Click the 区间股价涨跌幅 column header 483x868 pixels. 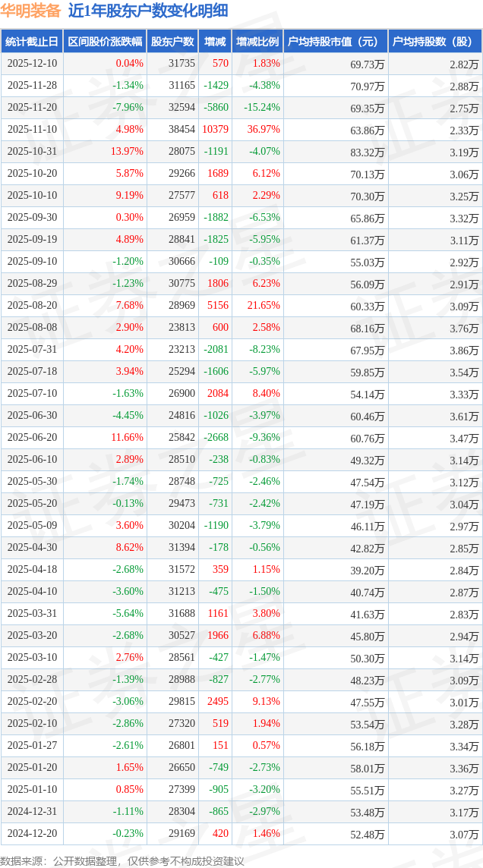tap(104, 42)
